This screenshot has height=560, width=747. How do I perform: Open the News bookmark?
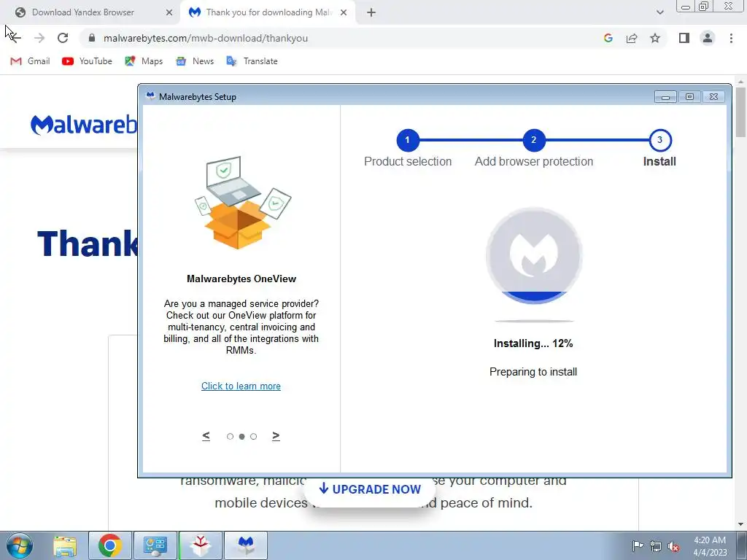(195, 61)
